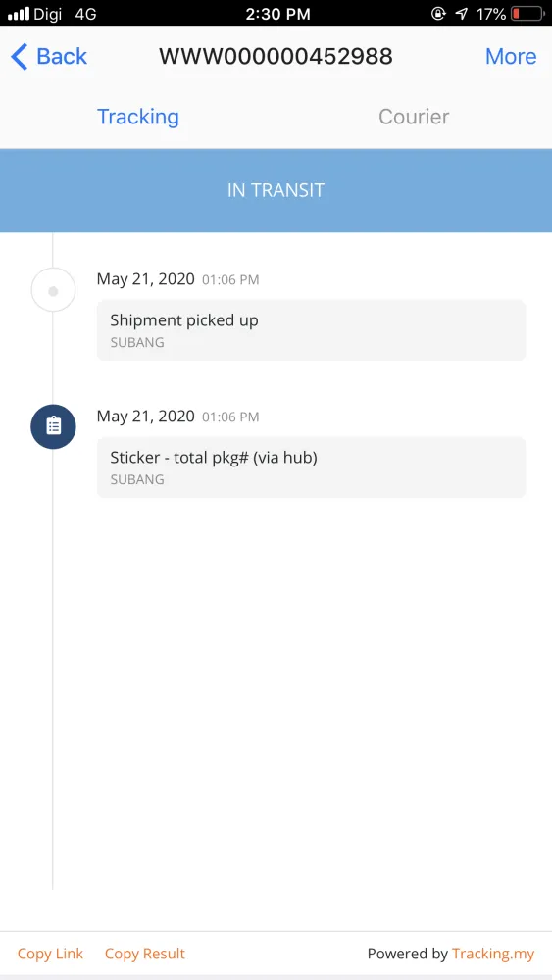Select the Sticker - total pkg# entry

point(312,466)
